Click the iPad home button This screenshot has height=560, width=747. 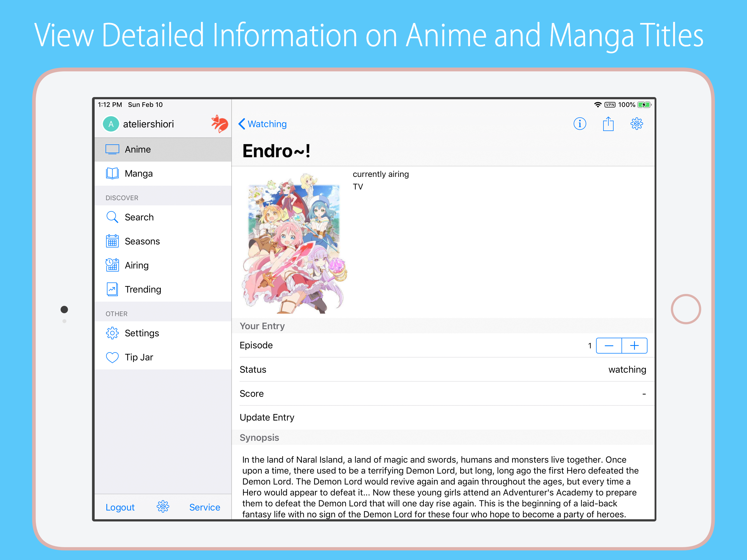(x=685, y=309)
